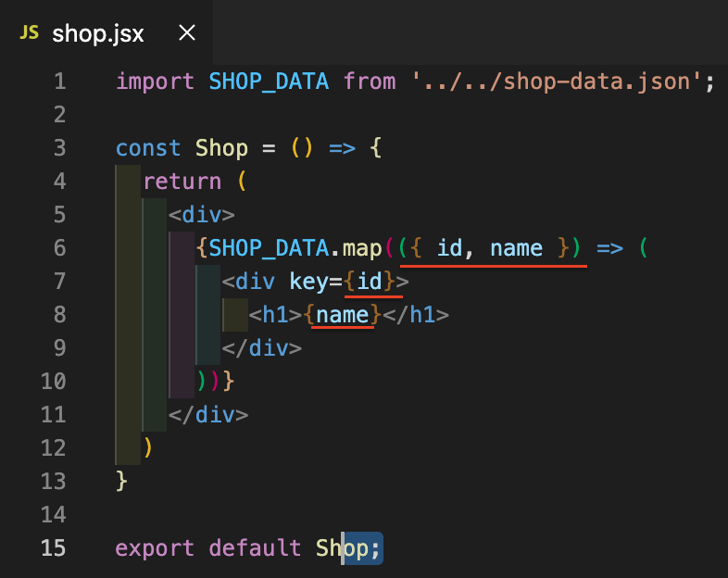
Task: Click the arrow '=>' on line 3
Action: pyautogui.click(x=342, y=148)
